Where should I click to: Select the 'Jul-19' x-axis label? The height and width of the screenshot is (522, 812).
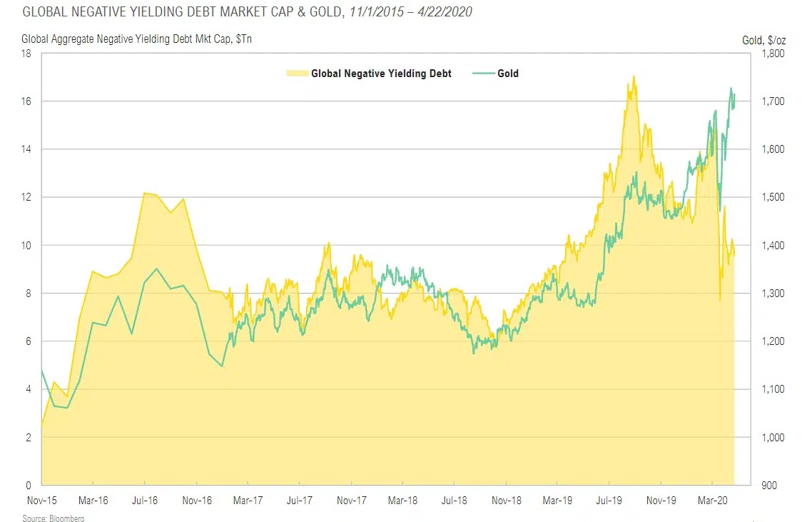coord(611,499)
